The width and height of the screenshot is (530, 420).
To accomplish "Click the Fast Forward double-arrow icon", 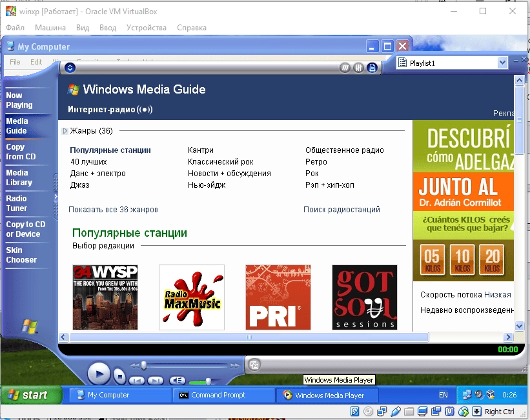I will (x=234, y=366).
